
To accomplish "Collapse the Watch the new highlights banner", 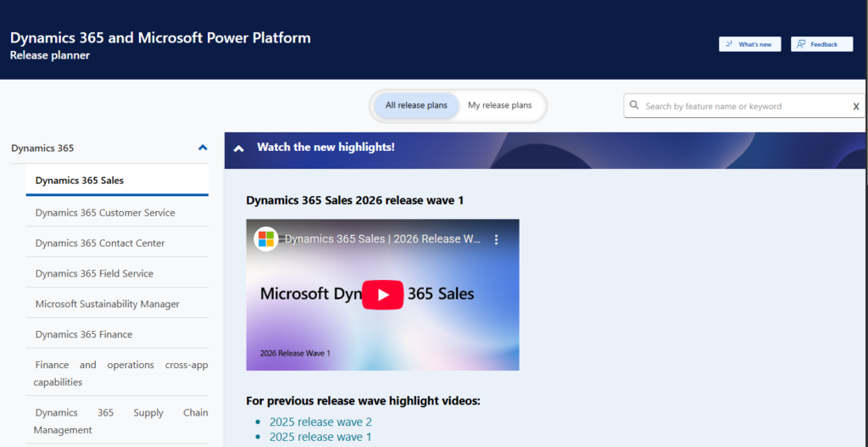I will point(239,148).
